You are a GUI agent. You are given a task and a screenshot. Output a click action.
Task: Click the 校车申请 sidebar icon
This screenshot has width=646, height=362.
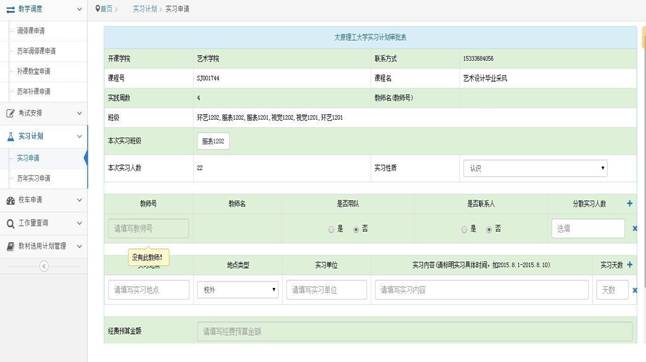(x=10, y=200)
